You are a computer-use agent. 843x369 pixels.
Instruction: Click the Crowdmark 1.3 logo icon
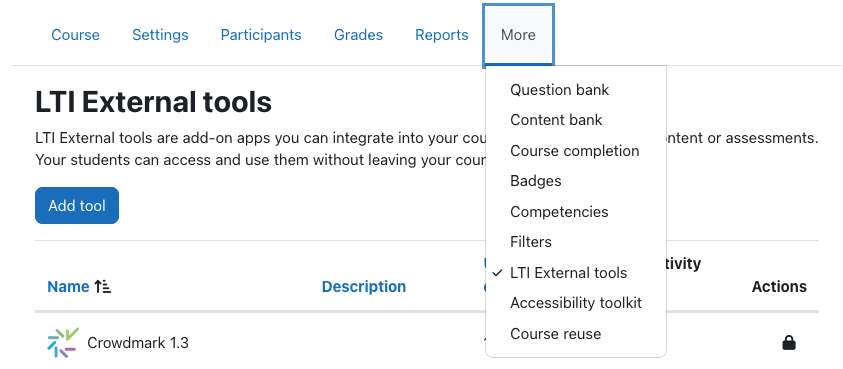pos(63,343)
